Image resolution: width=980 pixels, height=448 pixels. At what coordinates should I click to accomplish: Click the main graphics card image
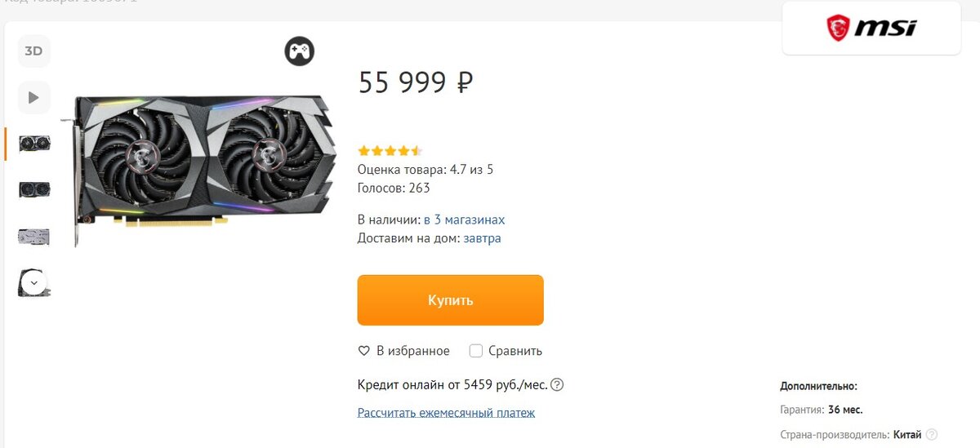[204, 166]
